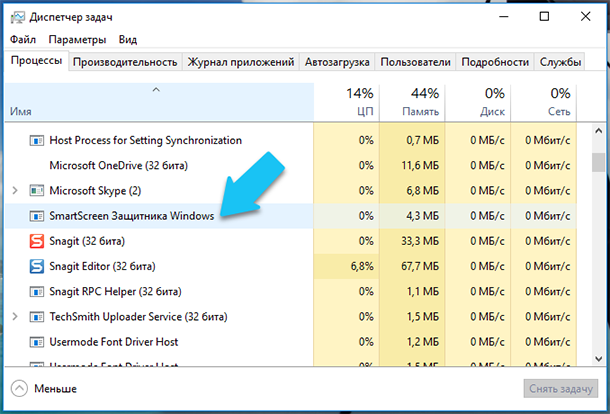Click the TechSmith Uploader Service icon
Viewport: 610px width, 414px height.
click(x=37, y=317)
